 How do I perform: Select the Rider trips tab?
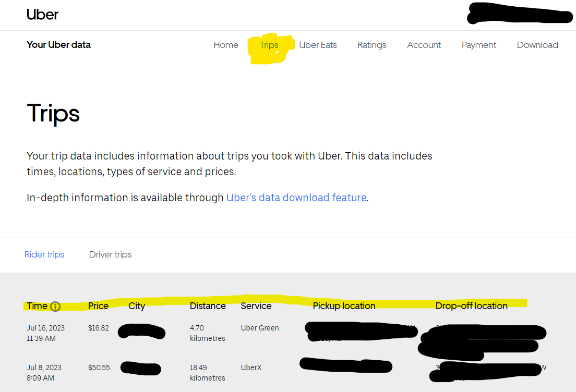tap(44, 254)
